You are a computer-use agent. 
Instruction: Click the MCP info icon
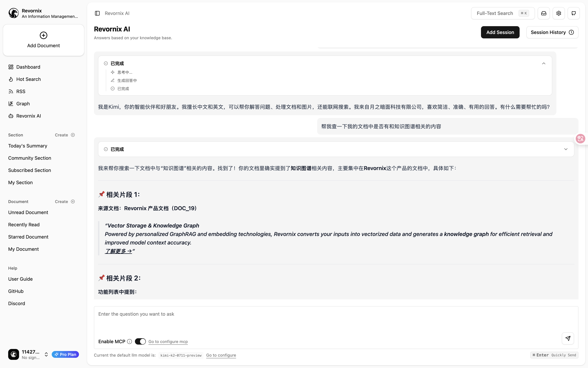click(130, 341)
